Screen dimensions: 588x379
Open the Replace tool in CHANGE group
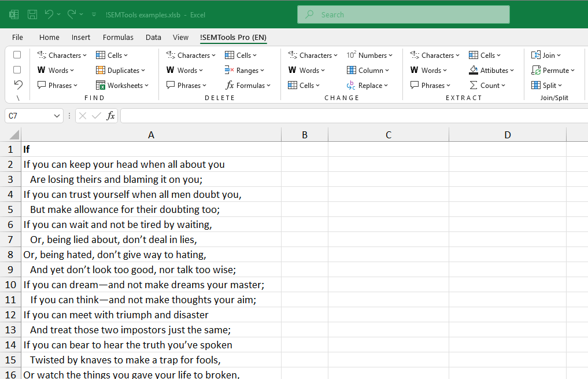coord(369,85)
